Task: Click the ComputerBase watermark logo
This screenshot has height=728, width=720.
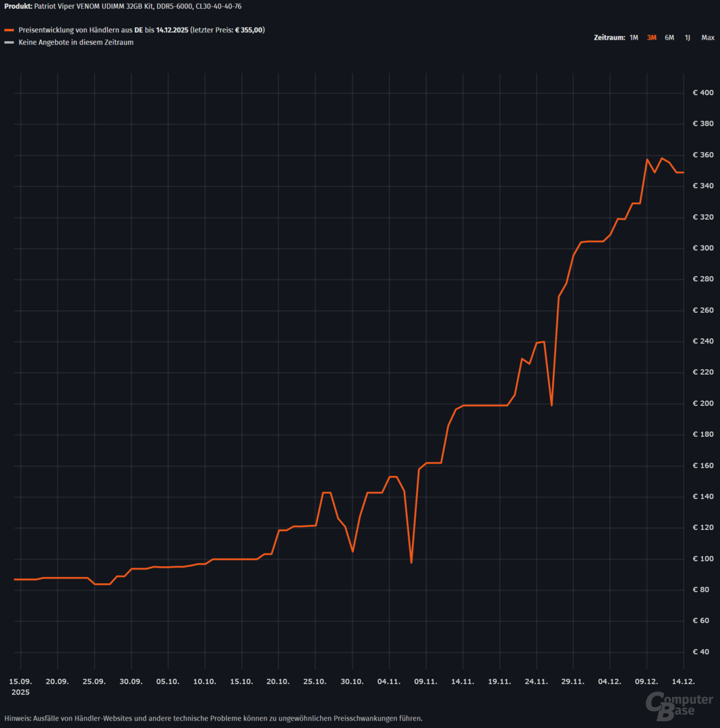Action: (678, 702)
